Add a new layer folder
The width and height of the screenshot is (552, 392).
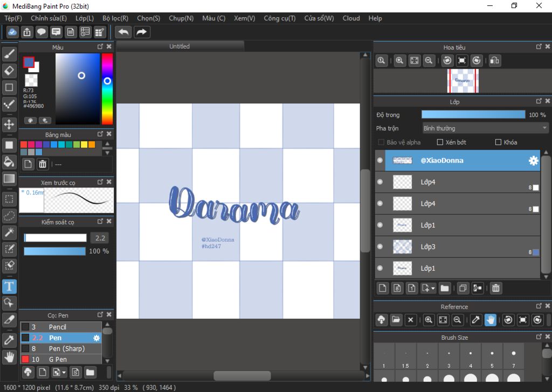(445, 288)
